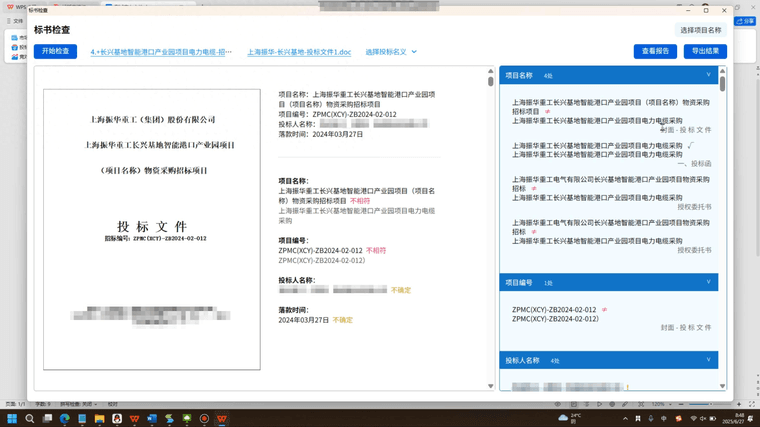Select the first 授权委托书 project name result
Viewport: 760px width, 427px height.
611,193
